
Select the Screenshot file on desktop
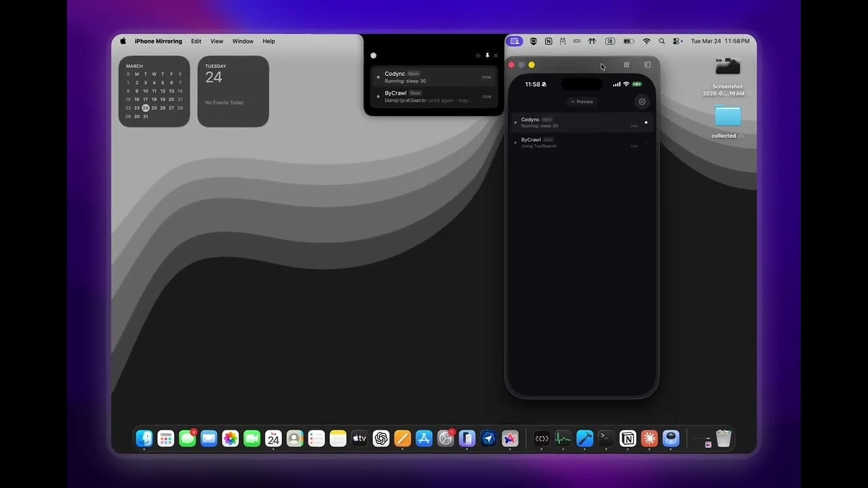point(728,77)
